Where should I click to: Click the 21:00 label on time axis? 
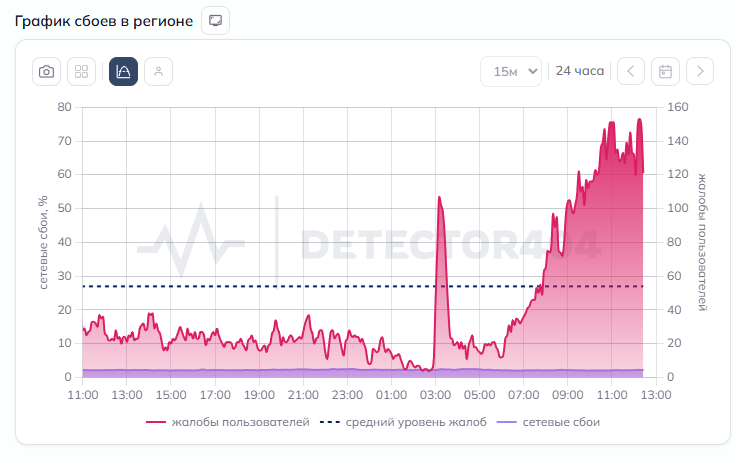(303, 394)
